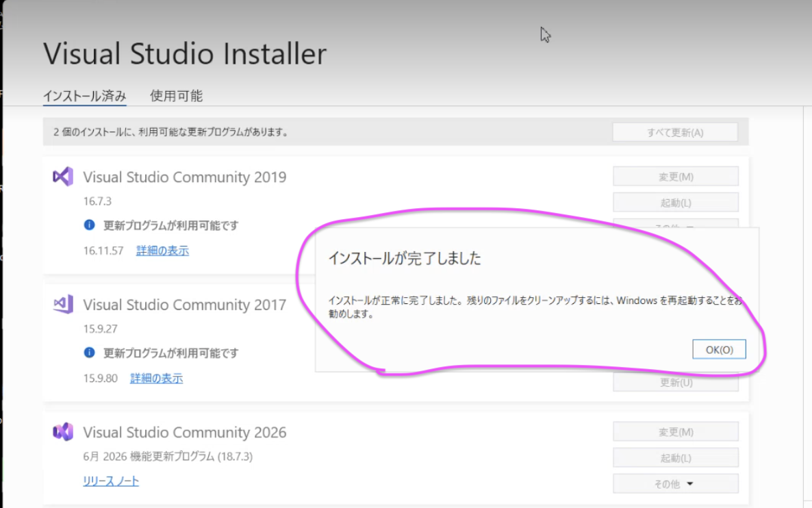
Task: Open the 使用可能 tab
Action: (x=176, y=96)
